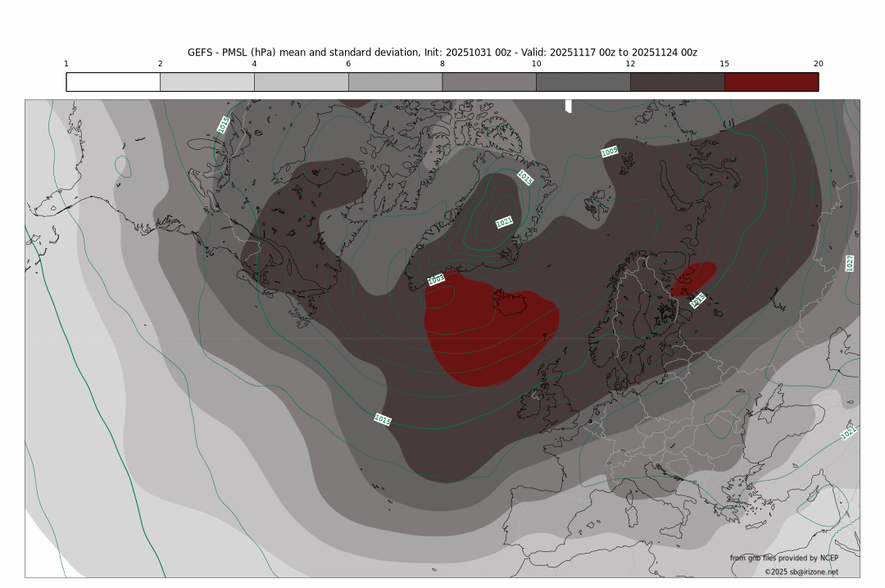885x588 pixels.
Task: Click the dark red 15–20 colorbar segment
Action: pyautogui.click(x=771, y=82)
